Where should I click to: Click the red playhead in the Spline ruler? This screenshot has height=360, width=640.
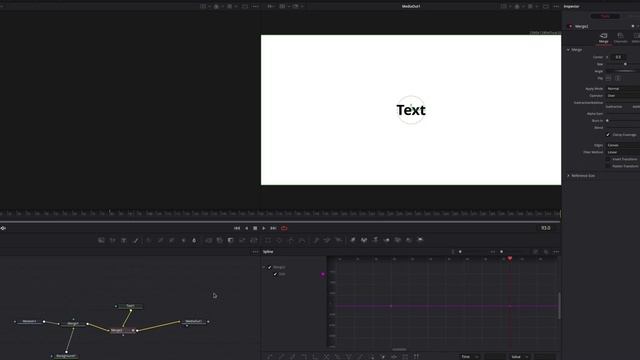click(x=510, y=258)
